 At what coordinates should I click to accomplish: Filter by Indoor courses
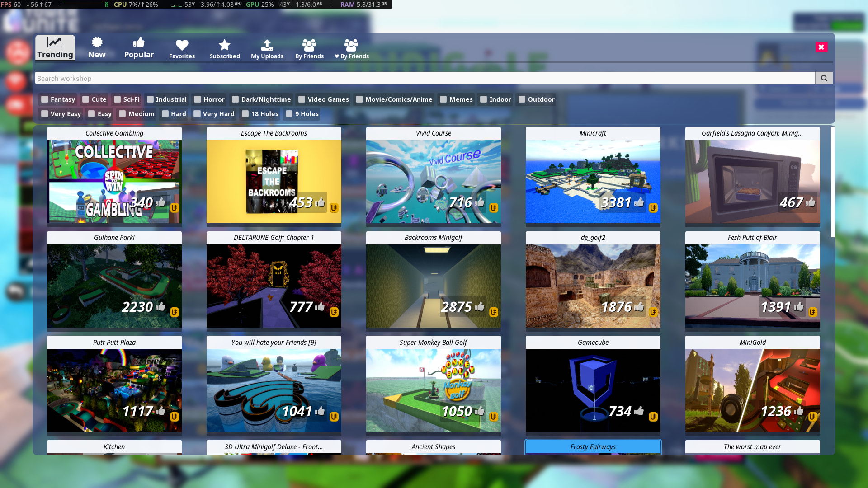tap(483, 99)
